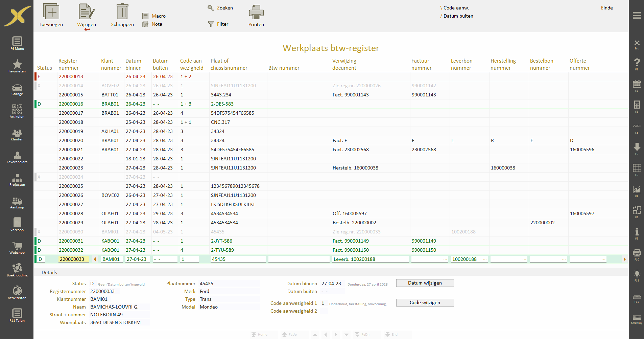Click the Printen printer icon

tap(256, 12)
